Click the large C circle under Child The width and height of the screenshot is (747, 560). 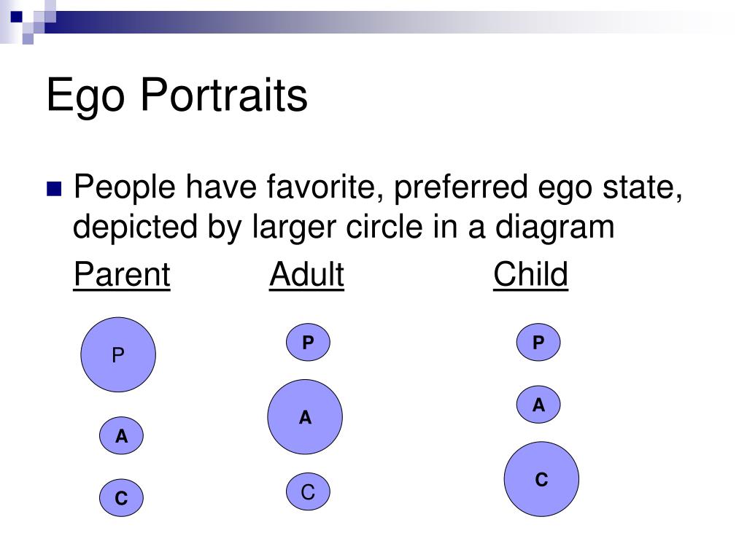coord(542,478)
